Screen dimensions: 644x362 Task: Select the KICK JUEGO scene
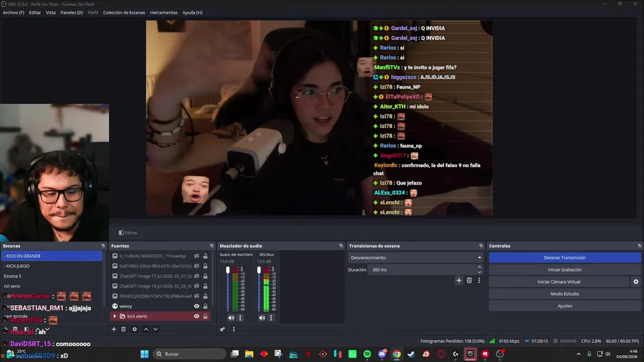pyautogui.click(x=52, y=266)
